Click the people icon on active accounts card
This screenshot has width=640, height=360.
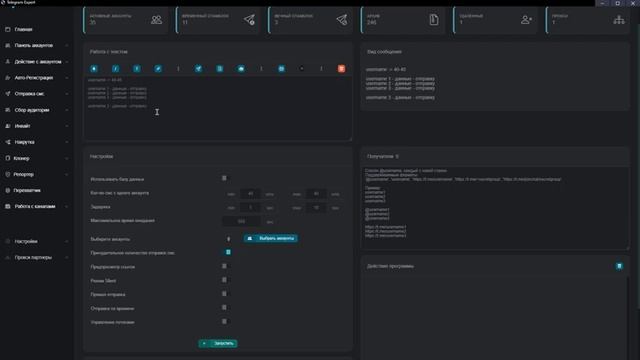(156, 20)
